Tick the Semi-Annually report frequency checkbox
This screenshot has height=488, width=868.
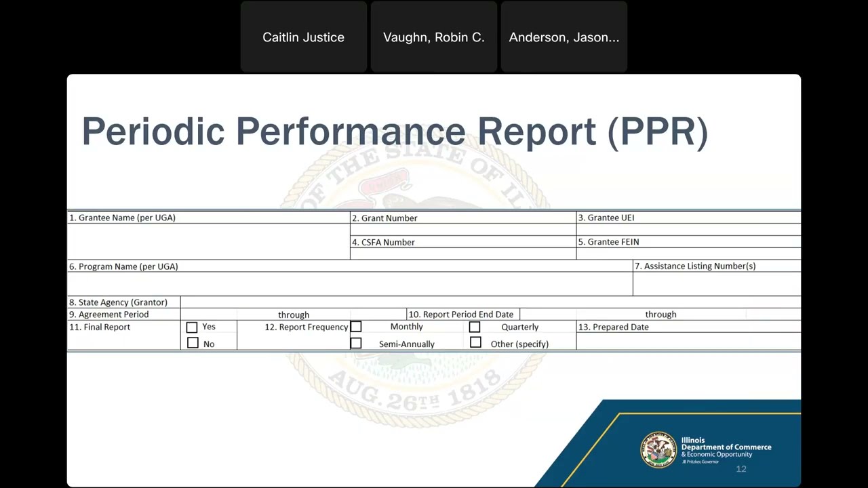(356, 343)
